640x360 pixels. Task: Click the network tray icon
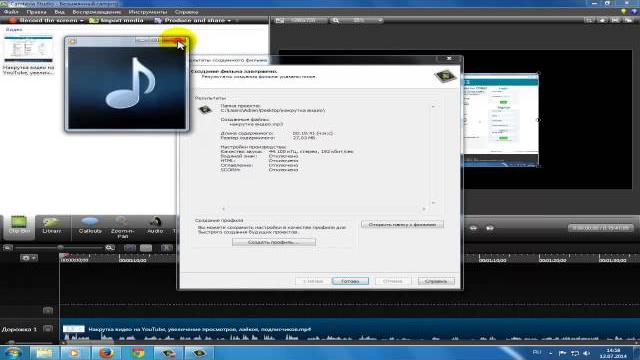(575, 353)
